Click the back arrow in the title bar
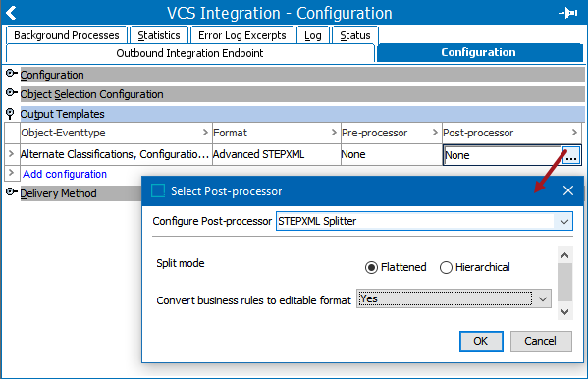 (11, 13)
